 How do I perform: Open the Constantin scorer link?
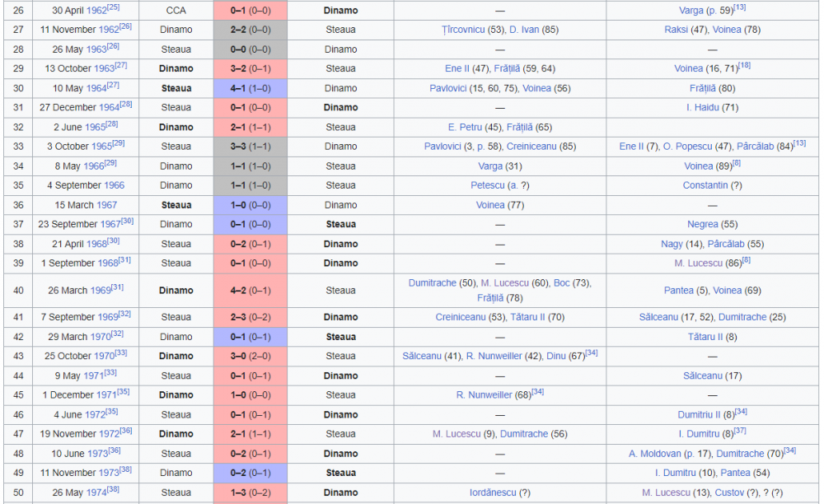(705, 185)
